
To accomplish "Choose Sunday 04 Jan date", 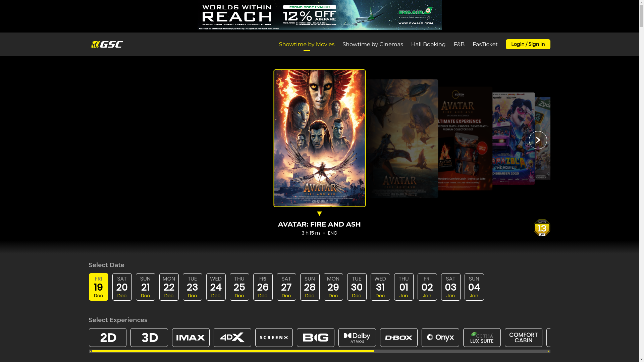I will pyautogui.click(x=474, y=287).
